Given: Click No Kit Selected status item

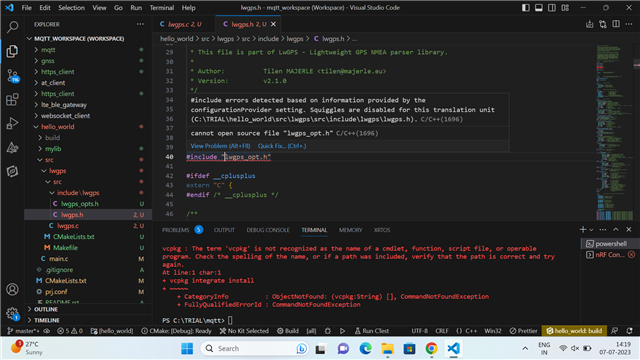Looking at the screenshot, I should (x=244, y=331).
